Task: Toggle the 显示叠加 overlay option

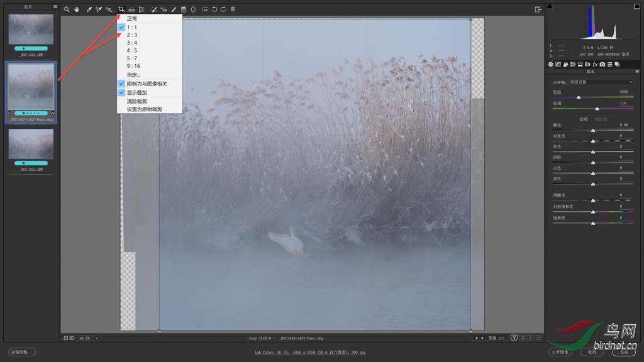Action: pyautogui.click(x=136, y=92)
